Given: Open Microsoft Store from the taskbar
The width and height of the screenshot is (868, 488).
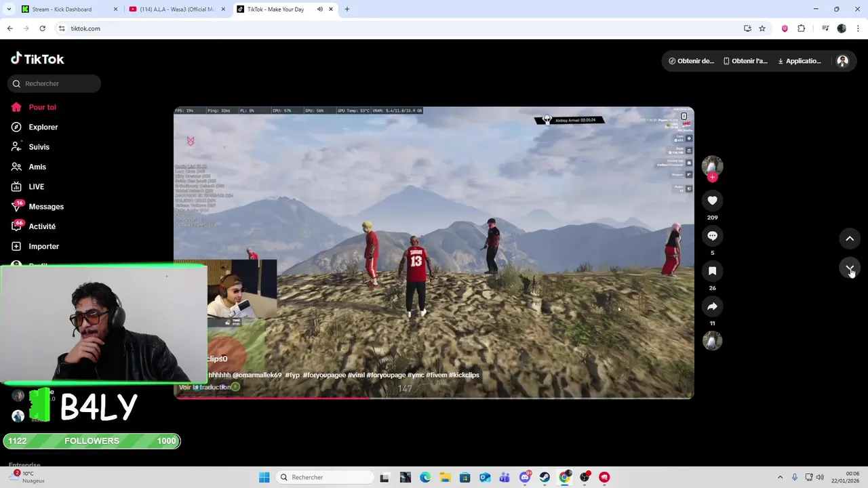Looking at the screenshot, I should coord(465,477).
